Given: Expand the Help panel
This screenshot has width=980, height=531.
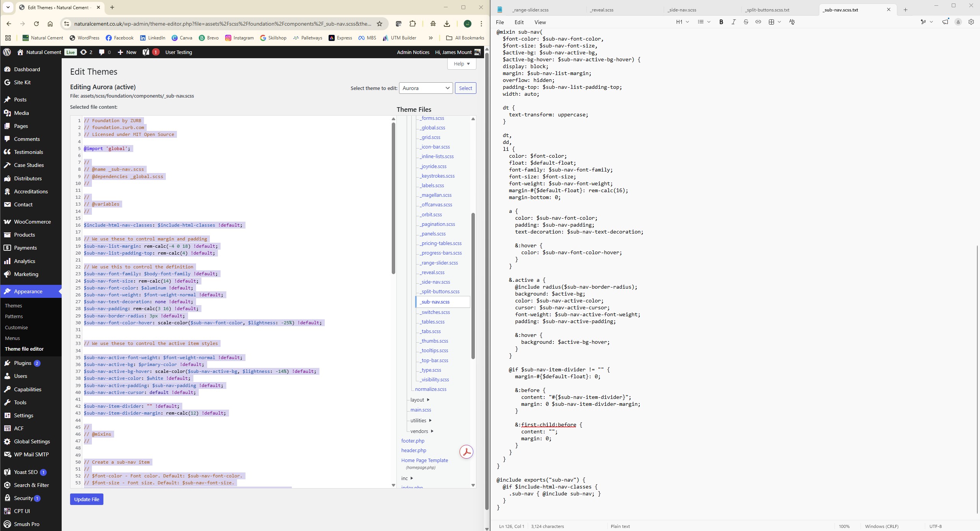Looking at the screenshot, I should click(461, 64).
